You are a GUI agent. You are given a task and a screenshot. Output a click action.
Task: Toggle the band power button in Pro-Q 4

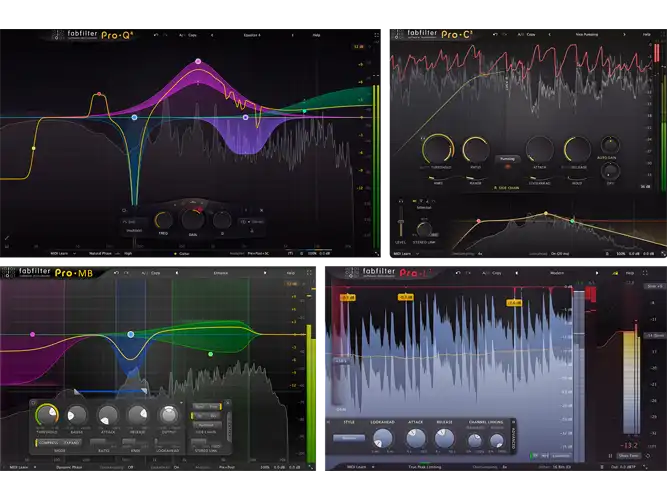pos(124,210)
